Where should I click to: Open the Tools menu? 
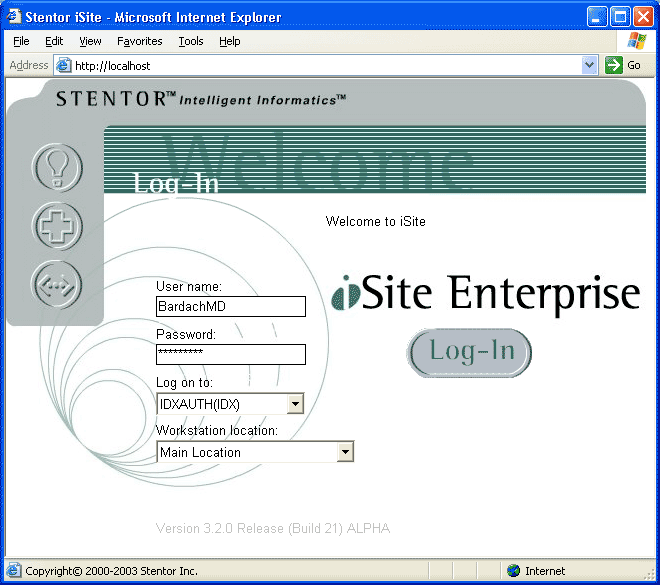191,41
